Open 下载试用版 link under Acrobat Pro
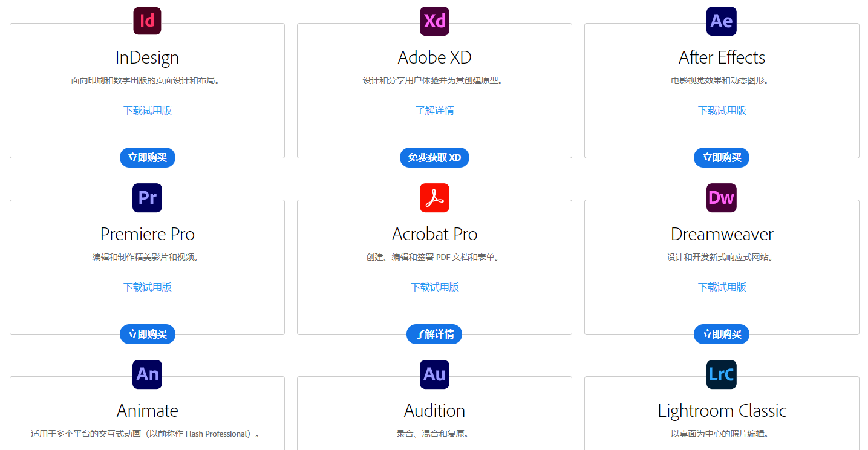The width and height of the screenshot is (868, 450). [434, 287]
